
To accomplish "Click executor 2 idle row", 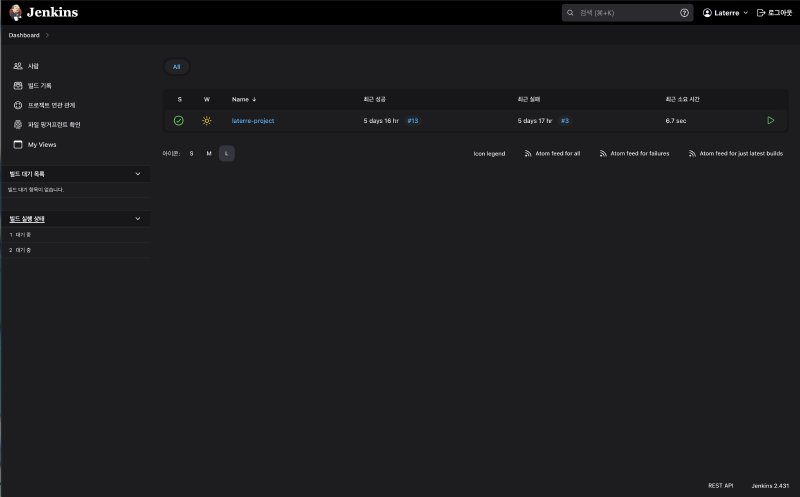I will [76, 250].
